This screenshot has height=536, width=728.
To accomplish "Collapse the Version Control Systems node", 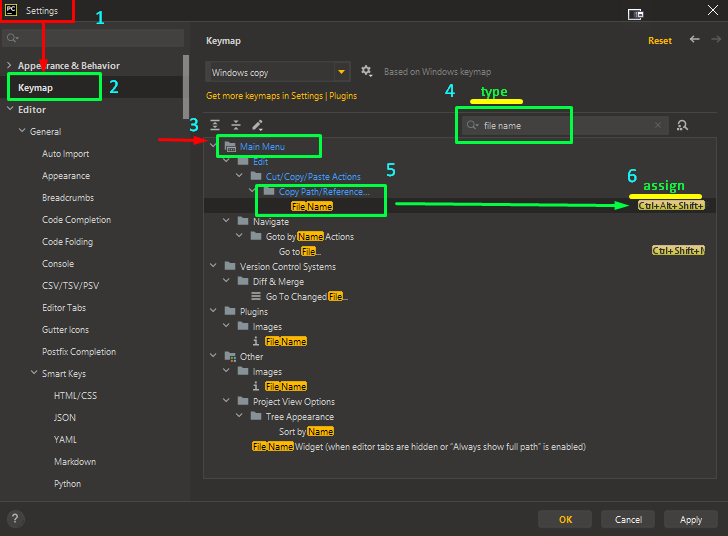I will [x=213, y=266].
